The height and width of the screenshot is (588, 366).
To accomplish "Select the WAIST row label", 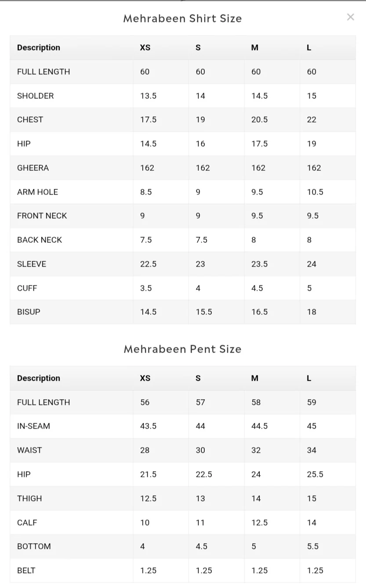I will coord(29,450).
